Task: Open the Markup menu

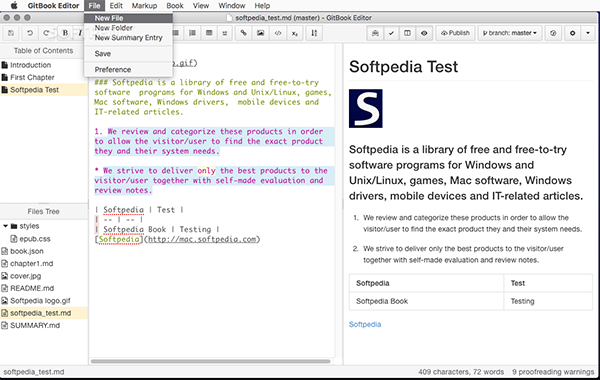Action: coord(144,6)
